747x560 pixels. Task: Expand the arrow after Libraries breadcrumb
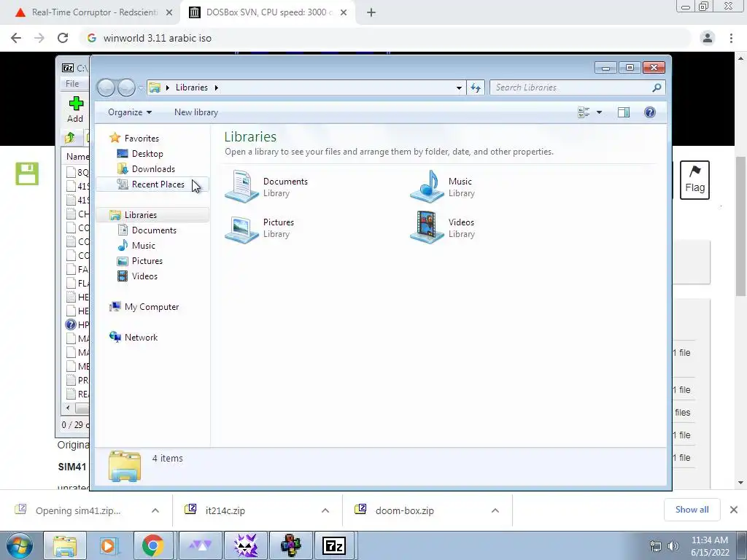tap(216, 87)
